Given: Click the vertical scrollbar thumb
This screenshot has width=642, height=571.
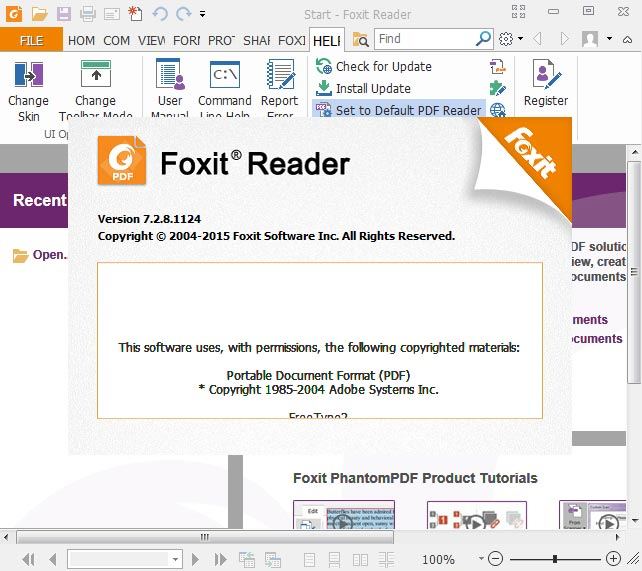Looking at the screenshot, I should coord(634,272).
